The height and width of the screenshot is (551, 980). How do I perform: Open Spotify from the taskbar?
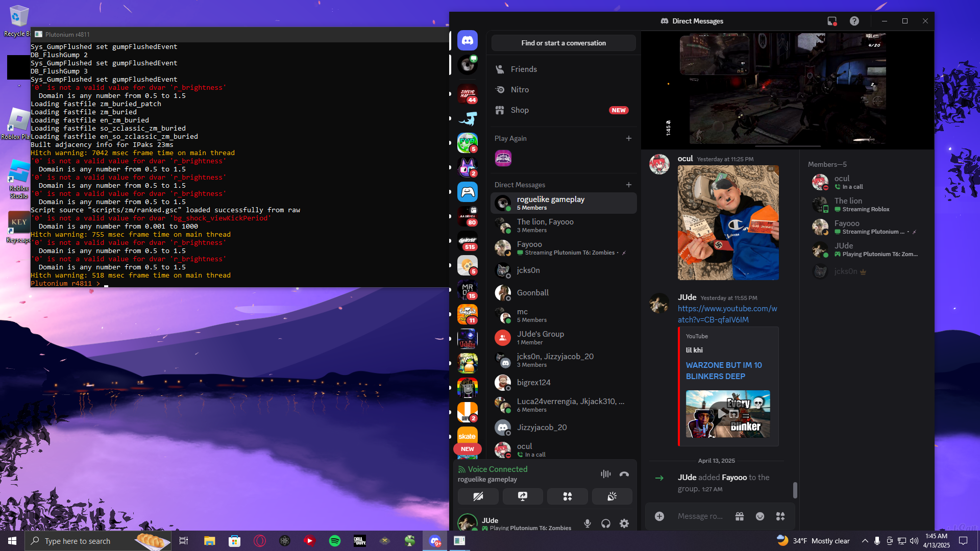coord(335,541)
